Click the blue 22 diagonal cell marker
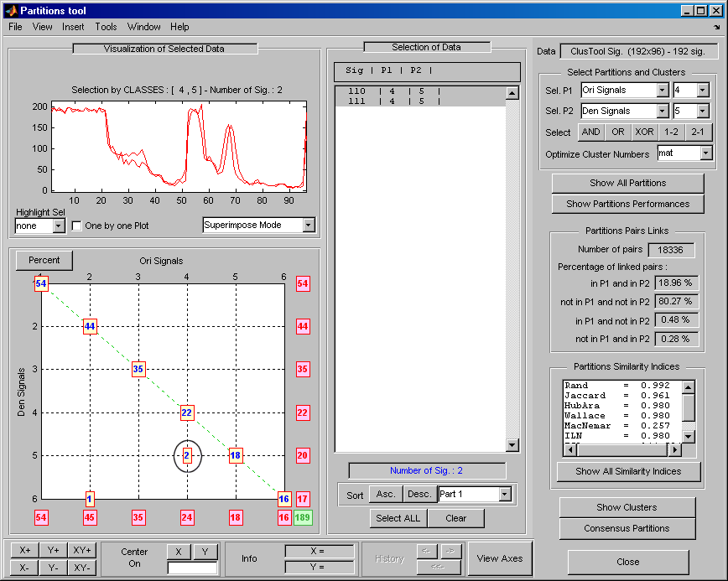Screen dimensions: 728x581 pos(187,412)
